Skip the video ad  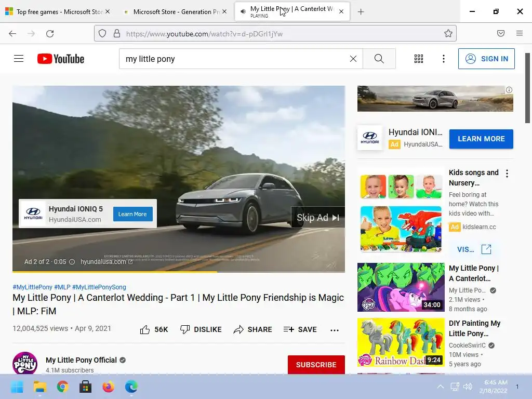point(318,218)
